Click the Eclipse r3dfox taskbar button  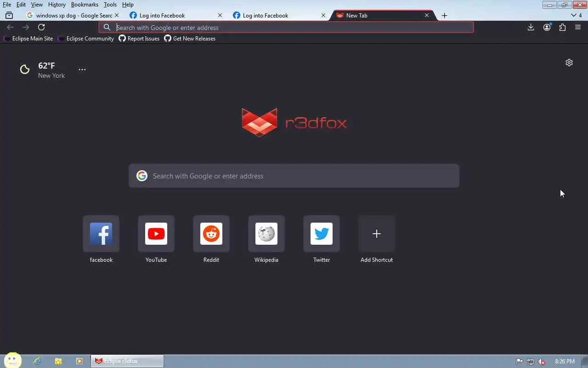click(127, 361)
